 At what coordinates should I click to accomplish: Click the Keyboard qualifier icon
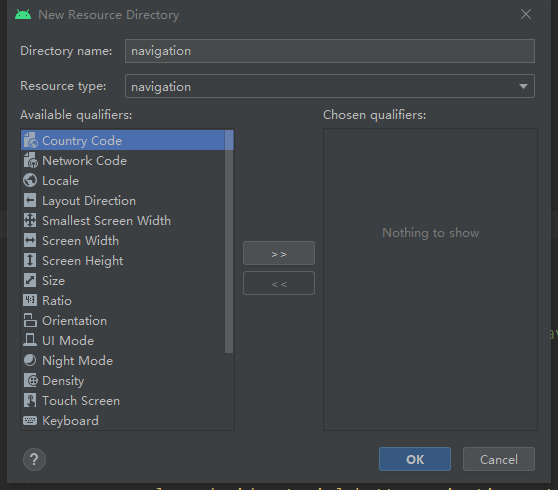(x=30, y=421)
